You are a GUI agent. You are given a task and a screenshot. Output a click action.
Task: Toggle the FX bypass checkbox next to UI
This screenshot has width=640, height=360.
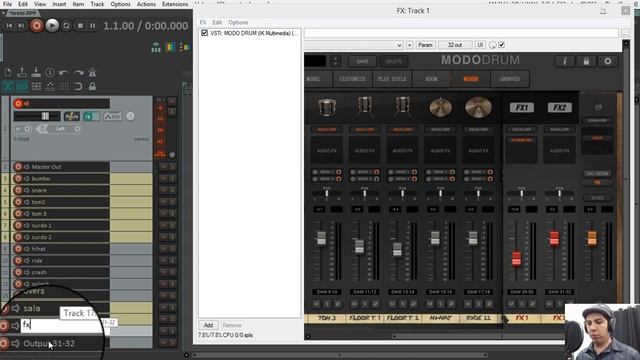[x=502, y=45]
